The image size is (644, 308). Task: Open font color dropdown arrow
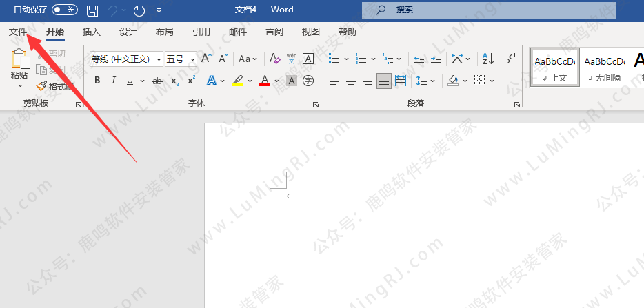click(x=276, y=81)
